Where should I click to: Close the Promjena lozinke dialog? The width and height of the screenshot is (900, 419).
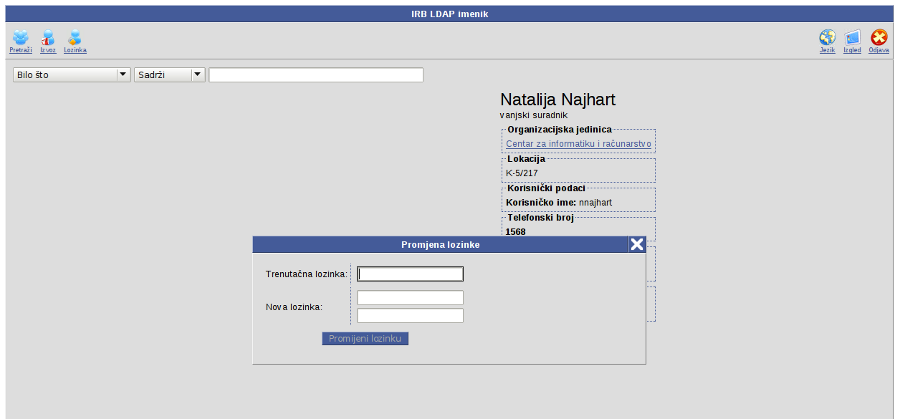pyautogui.click(x=636, y=245)
